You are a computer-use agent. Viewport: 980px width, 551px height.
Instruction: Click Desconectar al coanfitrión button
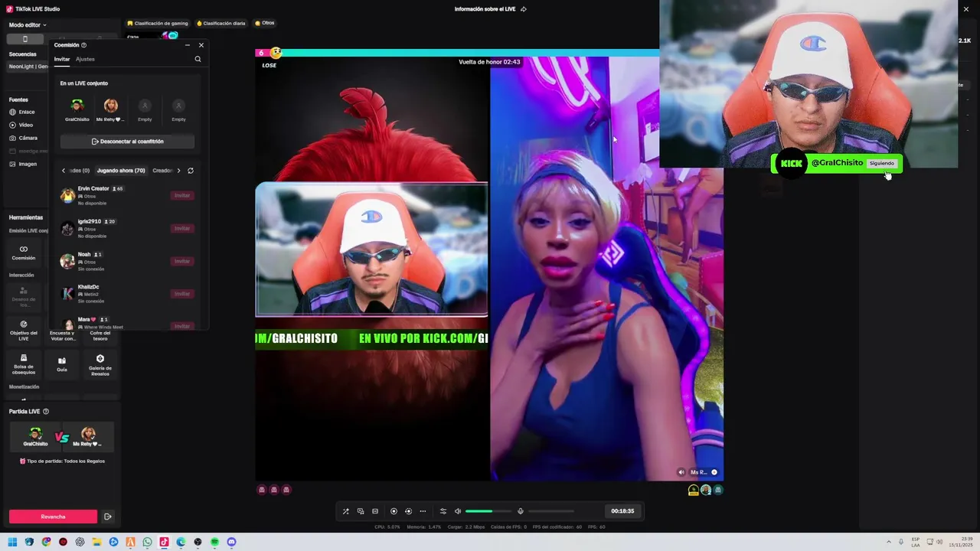[x=127, y=142]
